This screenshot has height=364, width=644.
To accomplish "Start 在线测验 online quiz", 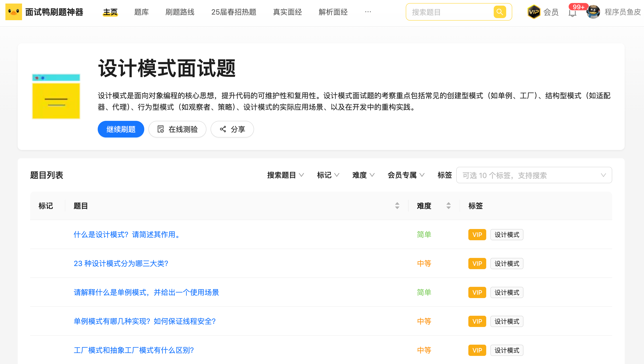I will (x=177, y=129).
